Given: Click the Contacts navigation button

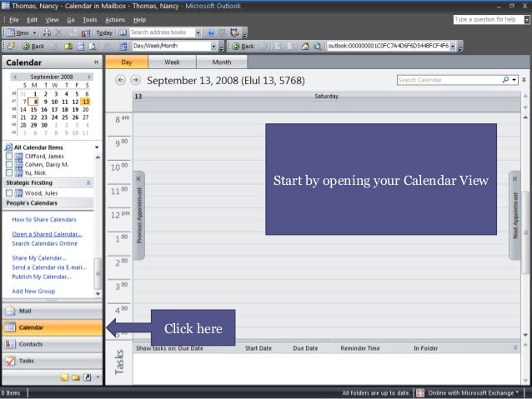Looking at the screenshot, I should coord(53,344).
